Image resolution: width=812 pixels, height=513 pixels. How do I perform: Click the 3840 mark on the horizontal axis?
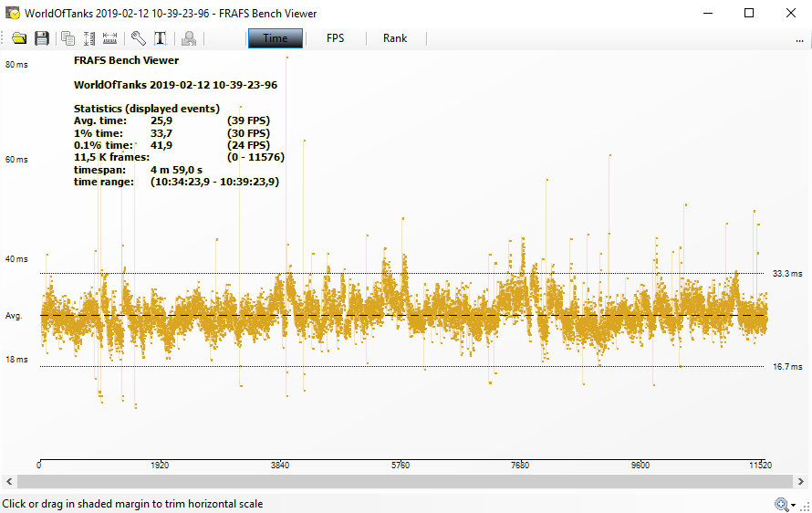[280, 466]
